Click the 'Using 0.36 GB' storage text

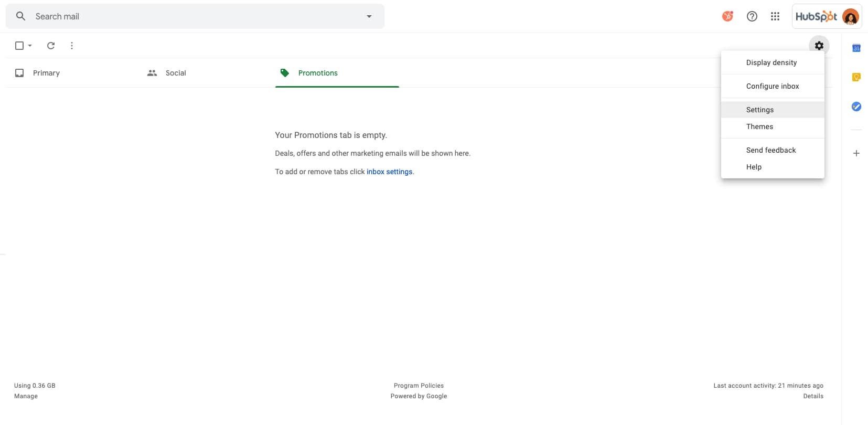tap(35, 386)
